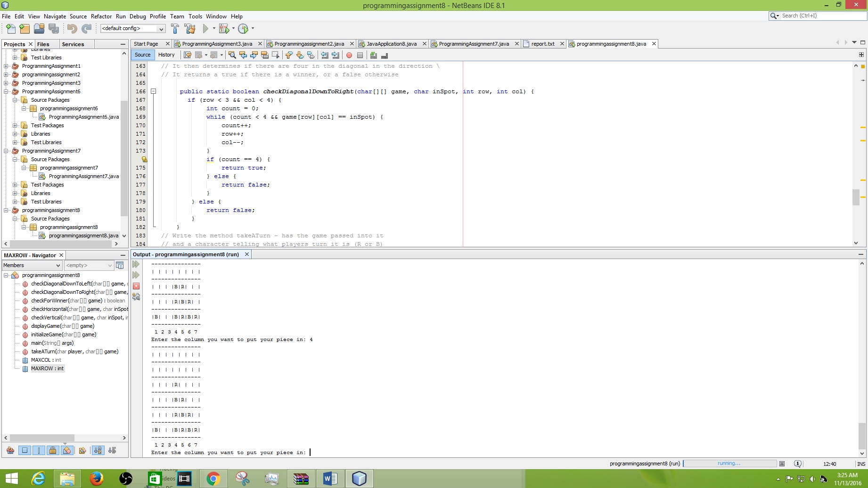
Task: Click the New File icon
Action: point(10,29)
